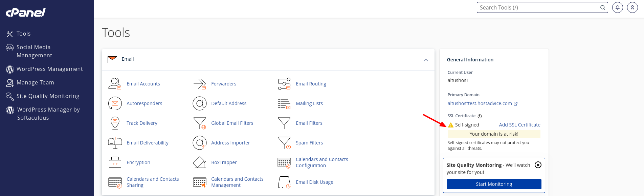Viewport: 644px width, 196px height.
Task: Open the Autoresponders icon
Action: point(115,103)
